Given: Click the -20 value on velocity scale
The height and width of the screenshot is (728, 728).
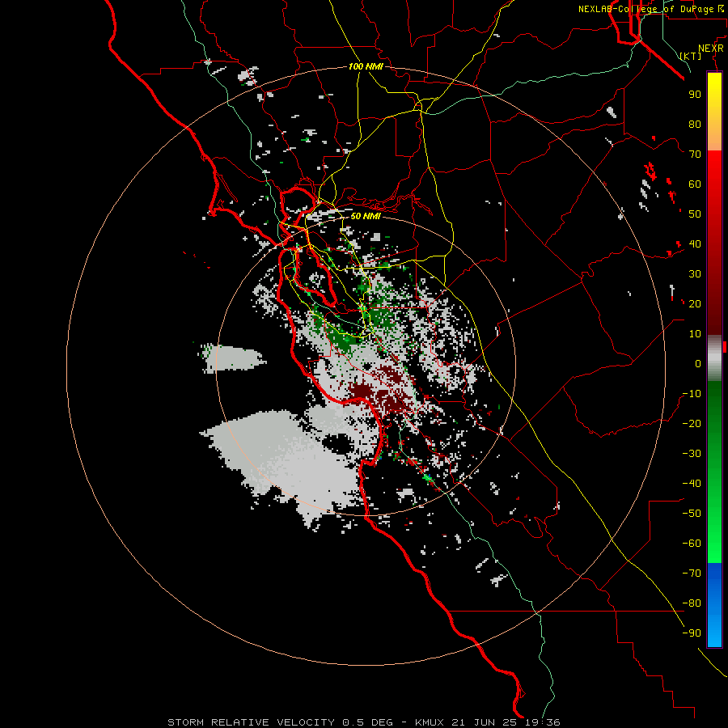Looking at the screenshot, I should coord(692,424).
